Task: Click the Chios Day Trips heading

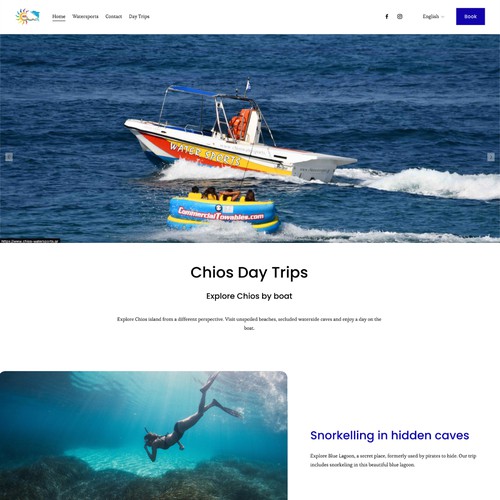Action: coord(249,273)
